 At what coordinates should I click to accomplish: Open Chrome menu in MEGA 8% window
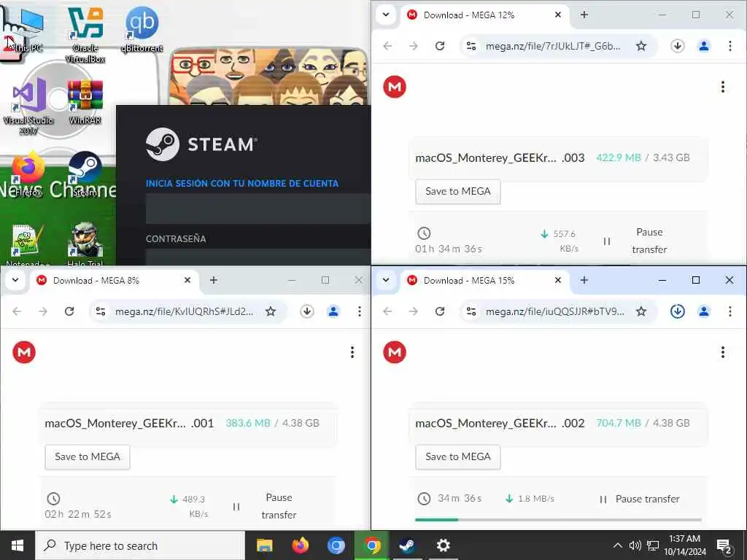[359, 311]
